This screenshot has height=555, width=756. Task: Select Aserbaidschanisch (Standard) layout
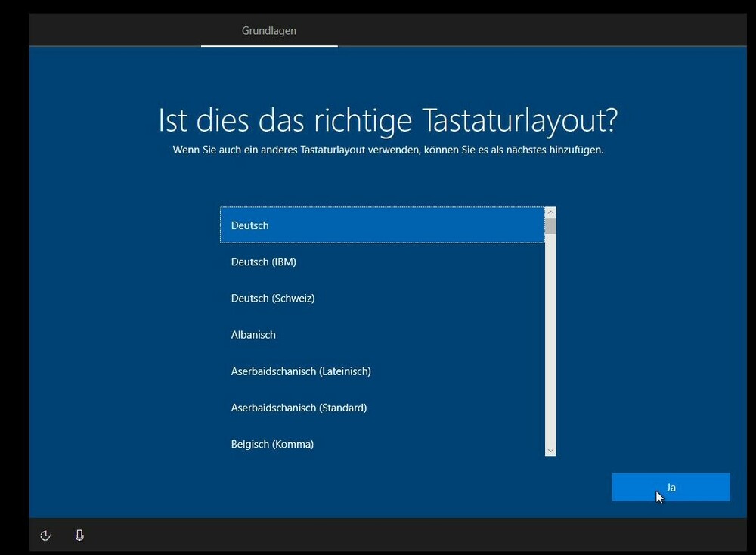pos(382,408)
